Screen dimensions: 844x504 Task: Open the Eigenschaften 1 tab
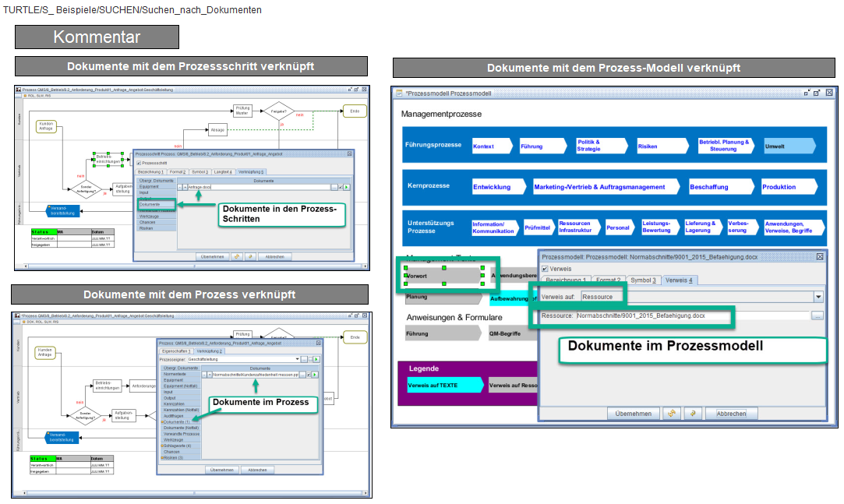(176, 351)
